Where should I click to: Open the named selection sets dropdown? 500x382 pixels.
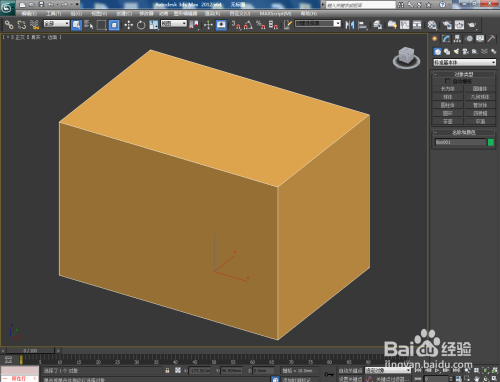click(318, 24)
